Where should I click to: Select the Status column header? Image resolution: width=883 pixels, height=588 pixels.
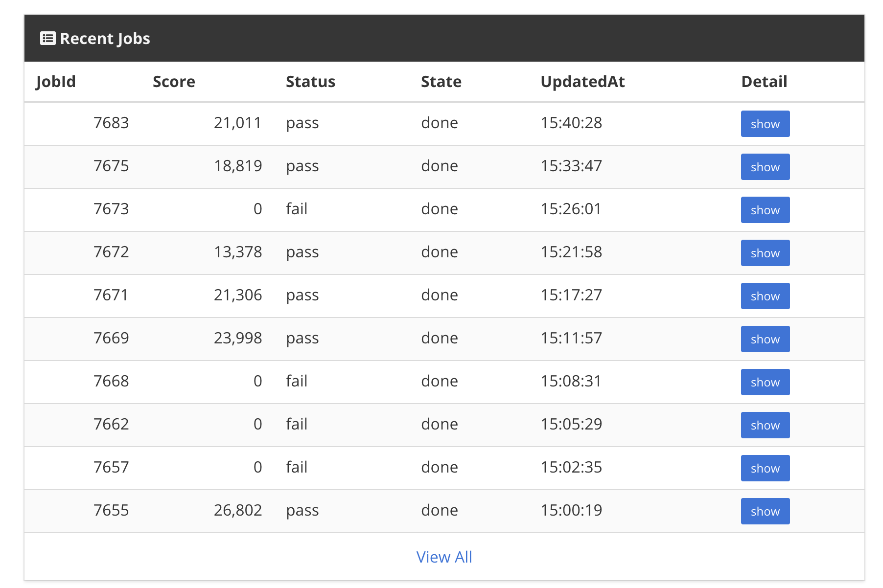(x=310, y=82)
